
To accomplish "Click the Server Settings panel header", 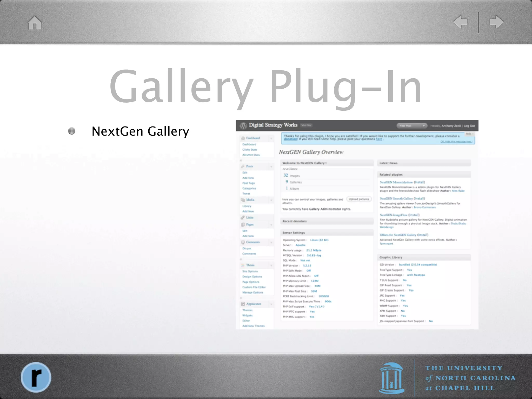I will coord(327,233).
